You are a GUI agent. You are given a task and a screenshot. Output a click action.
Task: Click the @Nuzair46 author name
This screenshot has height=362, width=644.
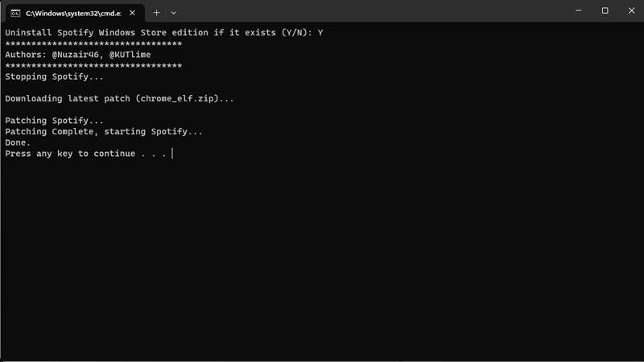(x=75, y=55)
